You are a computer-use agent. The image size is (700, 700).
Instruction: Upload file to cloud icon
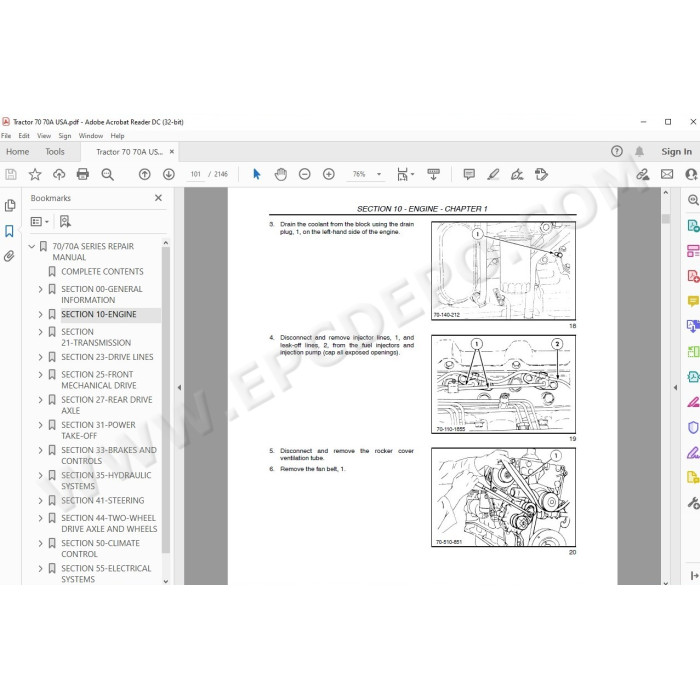(59, 174)
